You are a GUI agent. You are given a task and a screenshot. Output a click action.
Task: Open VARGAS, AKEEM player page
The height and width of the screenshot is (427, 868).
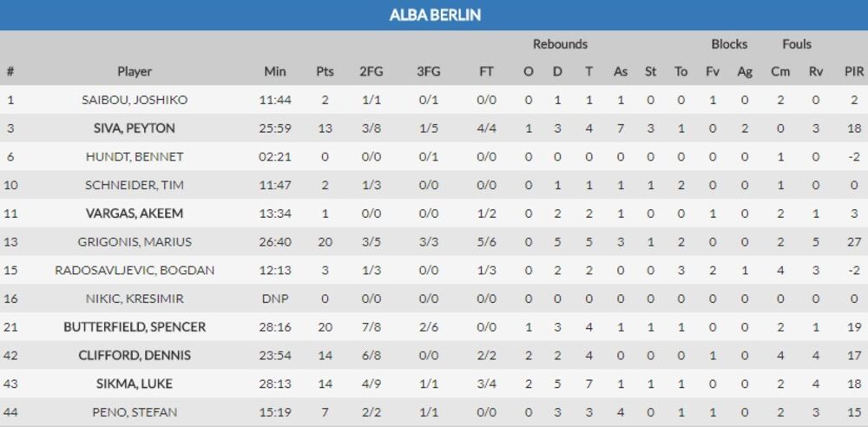coord(135,213)
